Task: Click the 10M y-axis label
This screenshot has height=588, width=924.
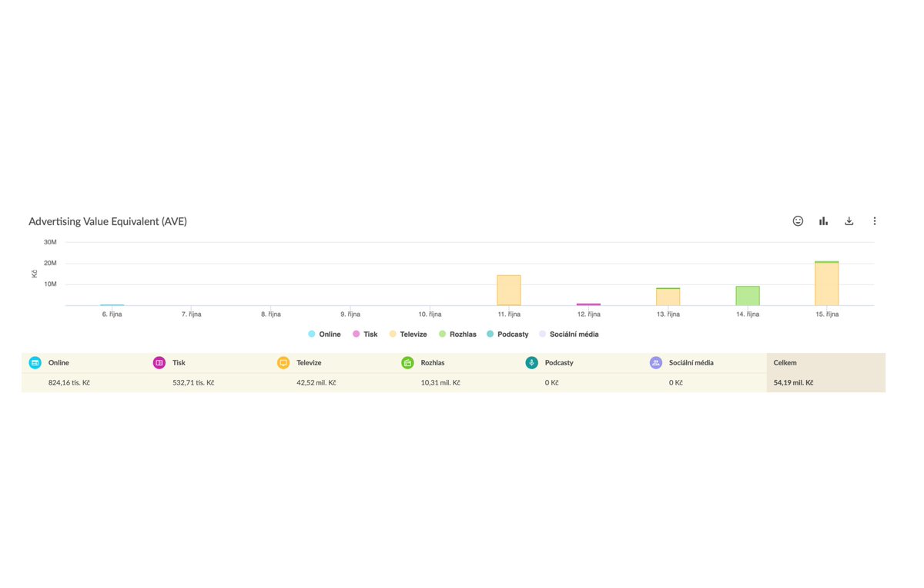Action: [50, 284]
